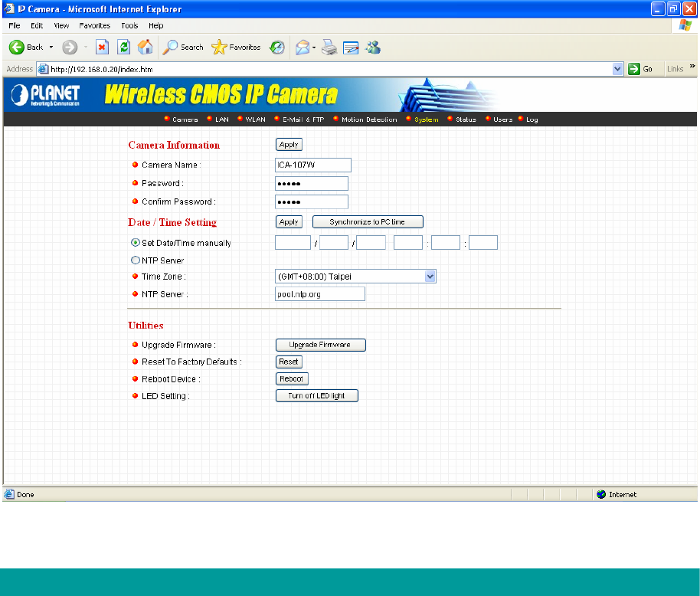This screenshot has width=700, height=596.
Task: Click the Print icon in toolbar
Action: tap(329, 47)
